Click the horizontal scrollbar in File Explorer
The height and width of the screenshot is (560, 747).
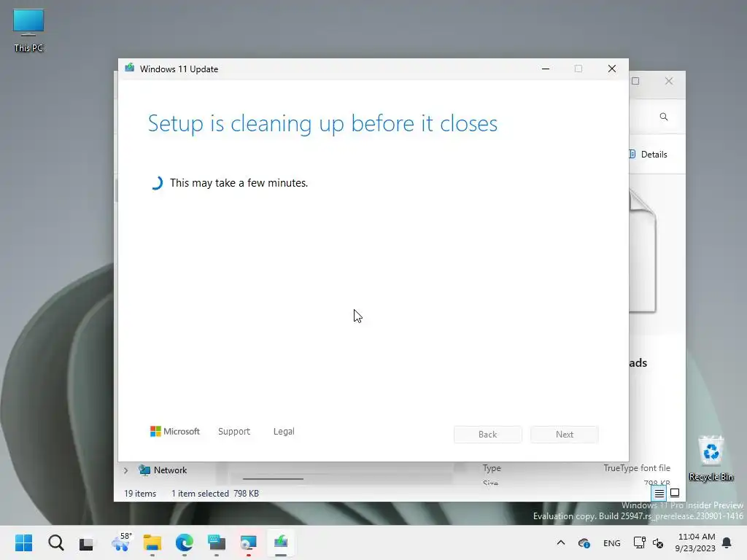273,478
